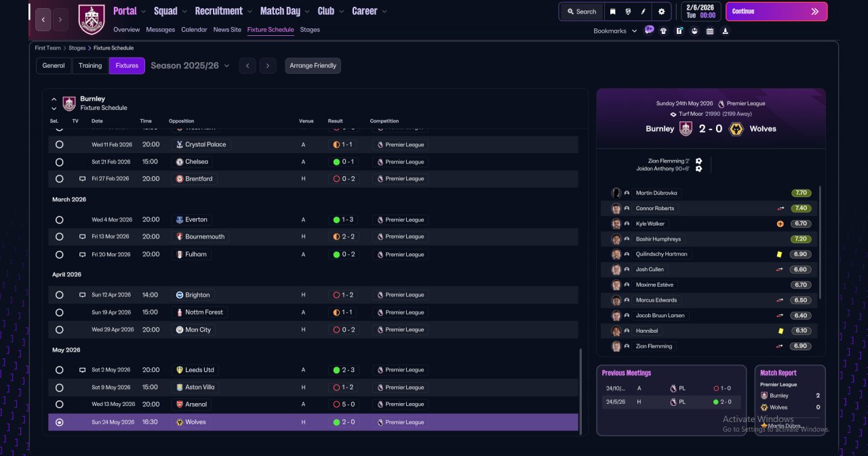Select the Chelsea fixture radio button
The width and height of the screenshot is (868, 456).
59,162
